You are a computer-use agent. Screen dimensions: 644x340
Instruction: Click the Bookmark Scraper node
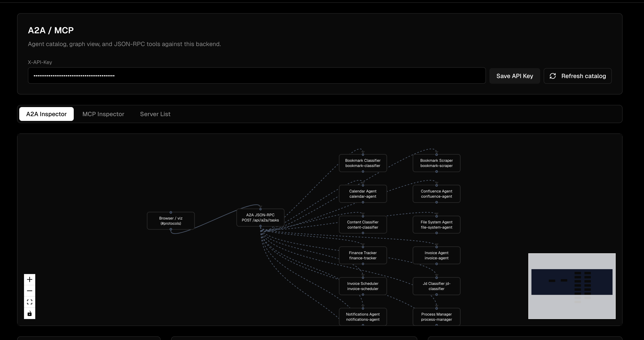pyautogui.click(x=436, y=163)
